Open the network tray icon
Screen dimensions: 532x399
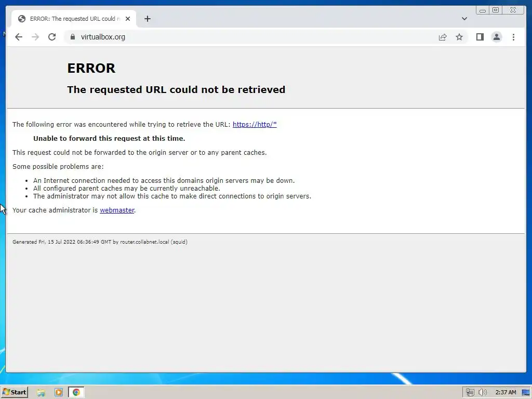(x=470, y=393)
